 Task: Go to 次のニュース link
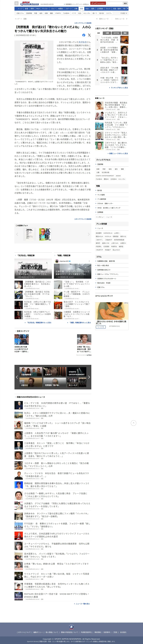point(121,19)
